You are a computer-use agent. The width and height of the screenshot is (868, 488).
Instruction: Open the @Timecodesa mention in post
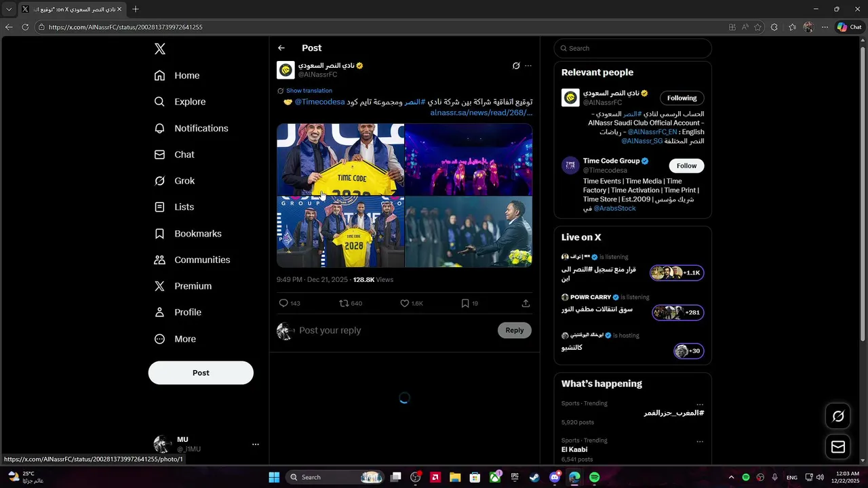click(x=319, y=102)
